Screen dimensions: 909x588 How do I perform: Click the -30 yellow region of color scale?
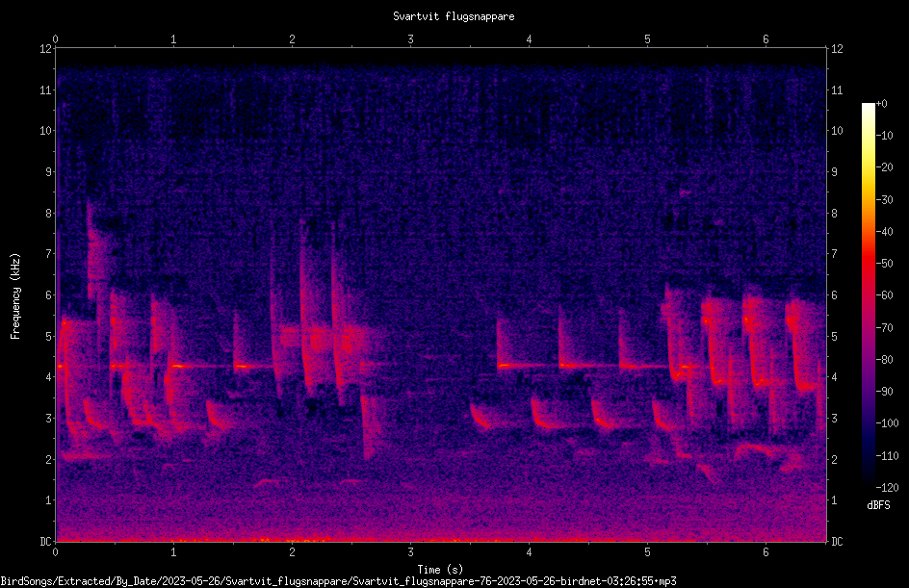(x=868, y=199)
